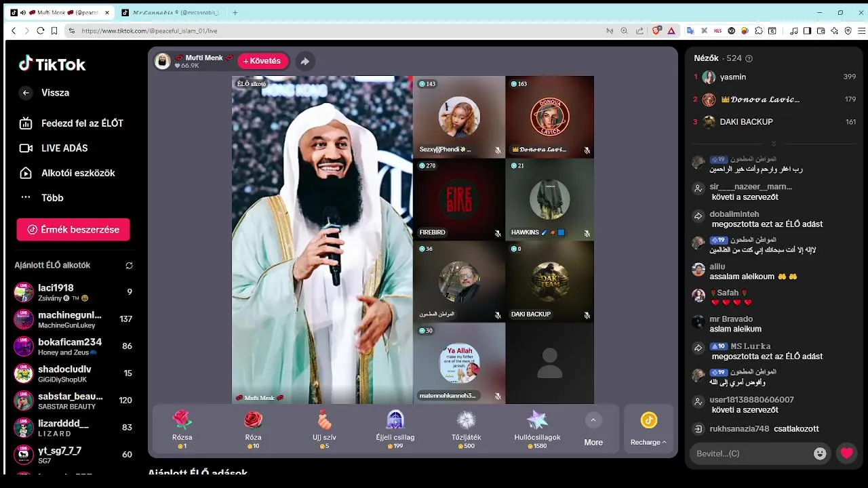This screenshot has height=488, width=868.
Task: Open browser hamburger menu
Action: [862, 30]
